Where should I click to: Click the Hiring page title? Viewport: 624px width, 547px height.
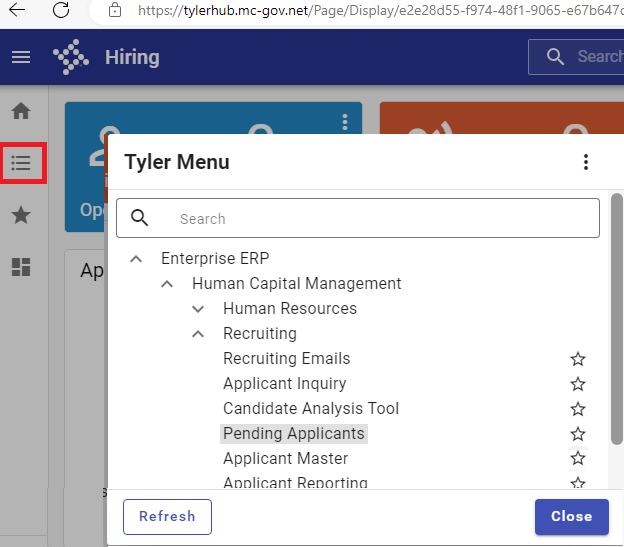point(132,57)
